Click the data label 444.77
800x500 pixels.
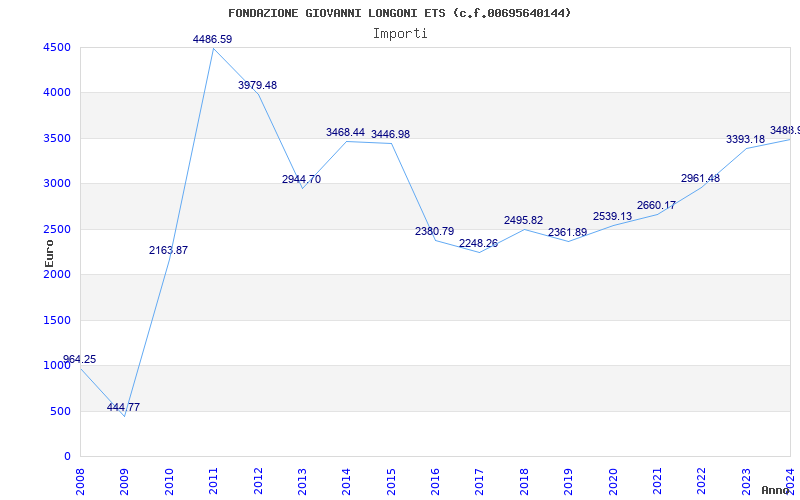123,407
